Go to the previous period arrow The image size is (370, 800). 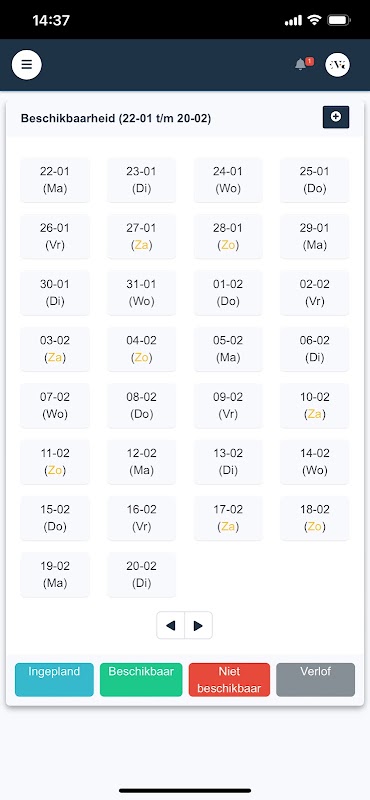pos(170,625)
